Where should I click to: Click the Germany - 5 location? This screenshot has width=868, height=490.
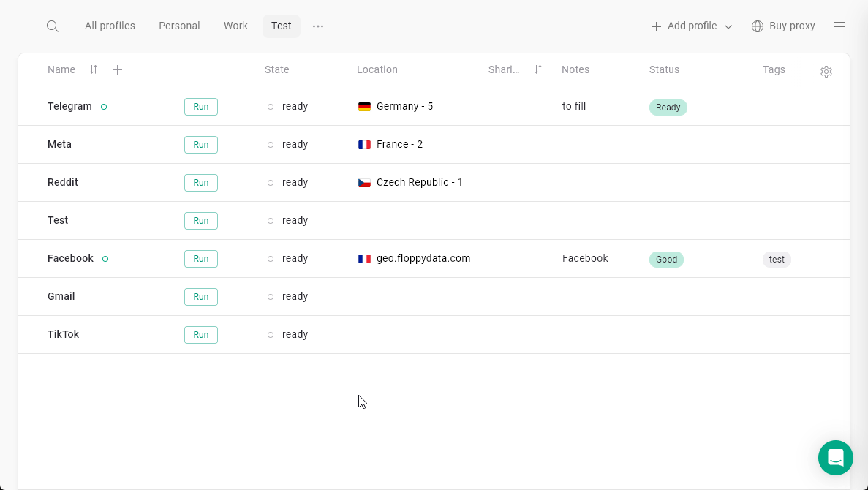pos(404,106)
